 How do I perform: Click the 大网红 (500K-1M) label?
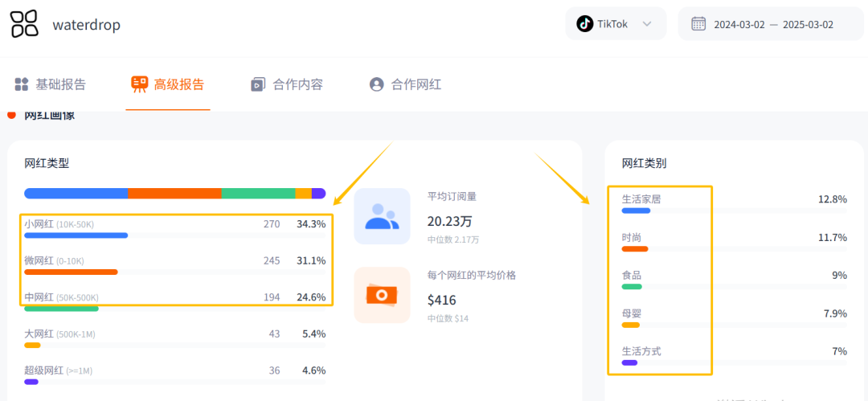point(59,334)
